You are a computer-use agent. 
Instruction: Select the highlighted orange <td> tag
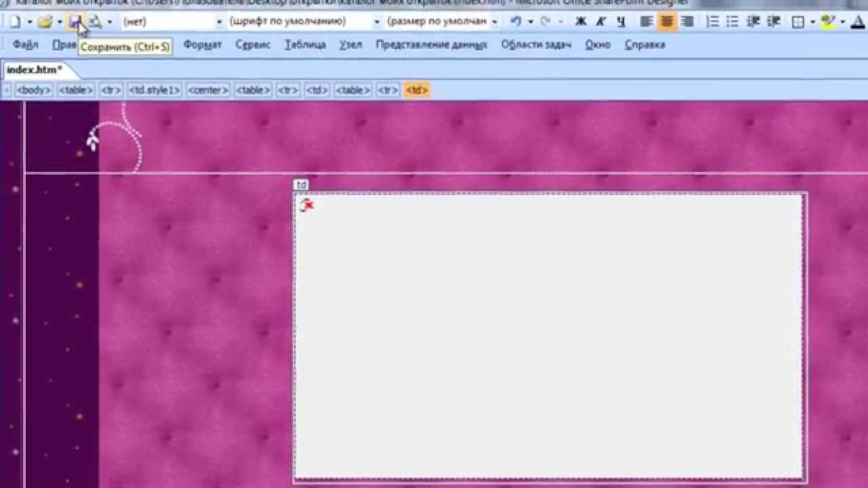(416, 90)
